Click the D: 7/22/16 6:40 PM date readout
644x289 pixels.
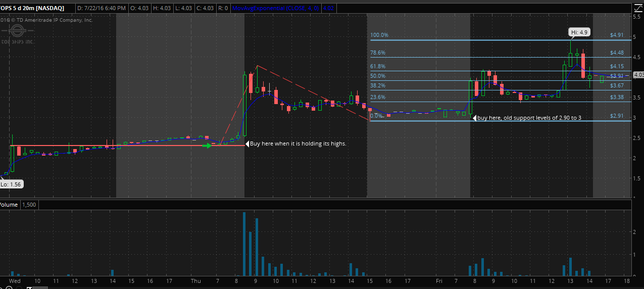tap(101, 8)
